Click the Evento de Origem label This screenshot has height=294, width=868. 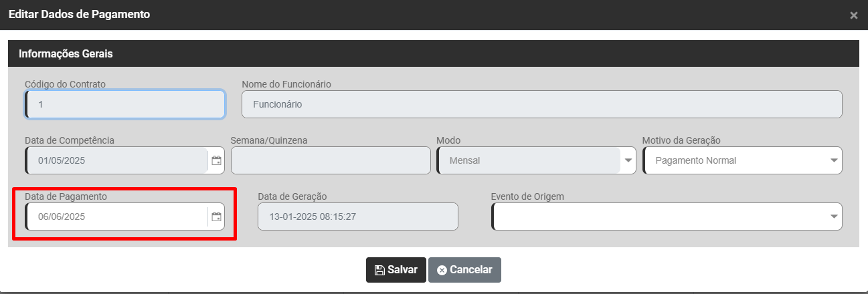tap(527, 196)
